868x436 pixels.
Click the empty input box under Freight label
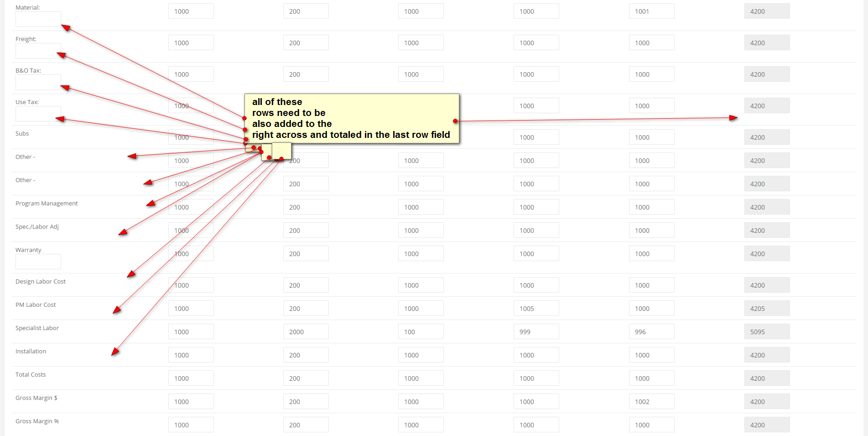38,51
